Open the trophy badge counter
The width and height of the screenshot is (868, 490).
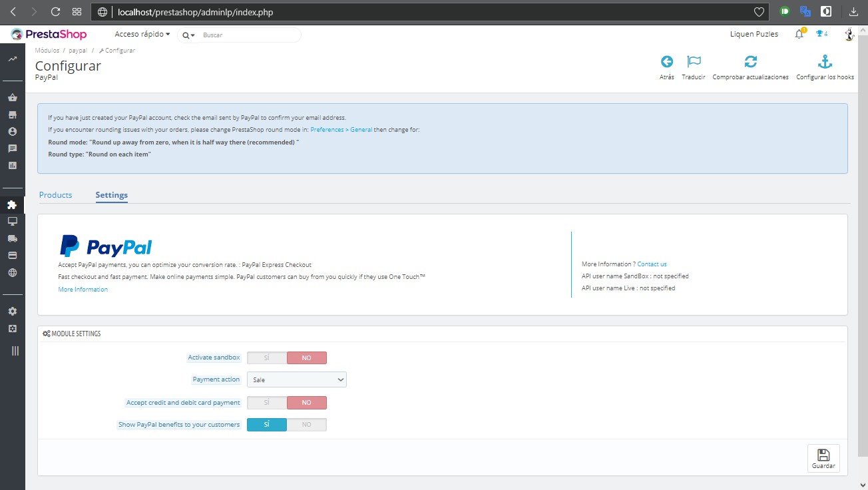[x=822, y=34]
